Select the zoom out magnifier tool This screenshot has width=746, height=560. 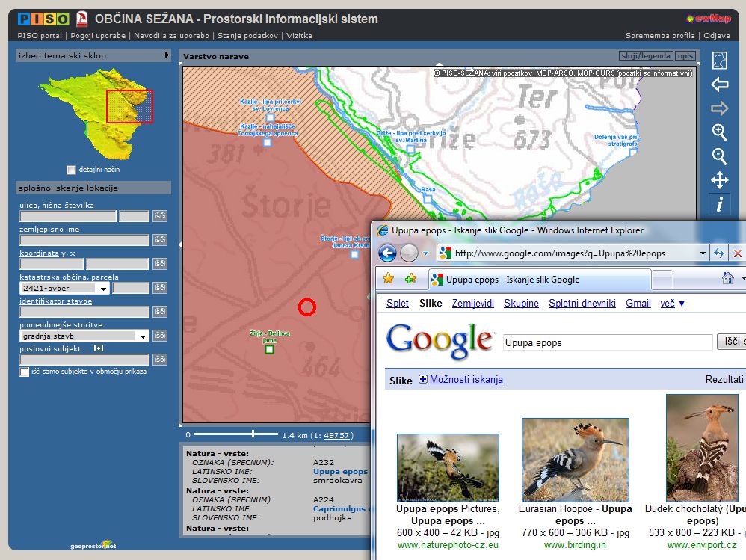pos(719,156)
